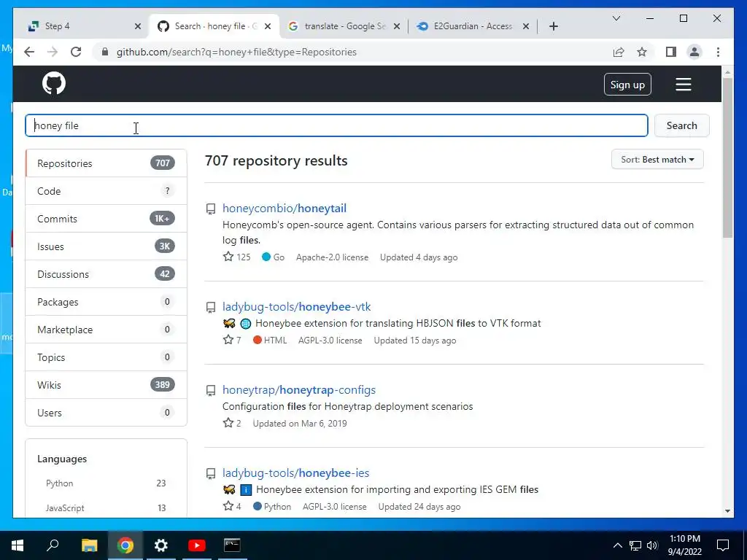Open the Command Prompt taskbar icon
Image resolution: width=747 pixels, height=560 pixels.
(x=232, y=545)
